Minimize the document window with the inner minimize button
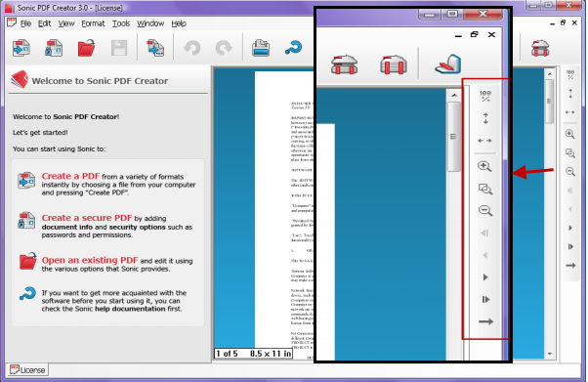 [552, 23]
